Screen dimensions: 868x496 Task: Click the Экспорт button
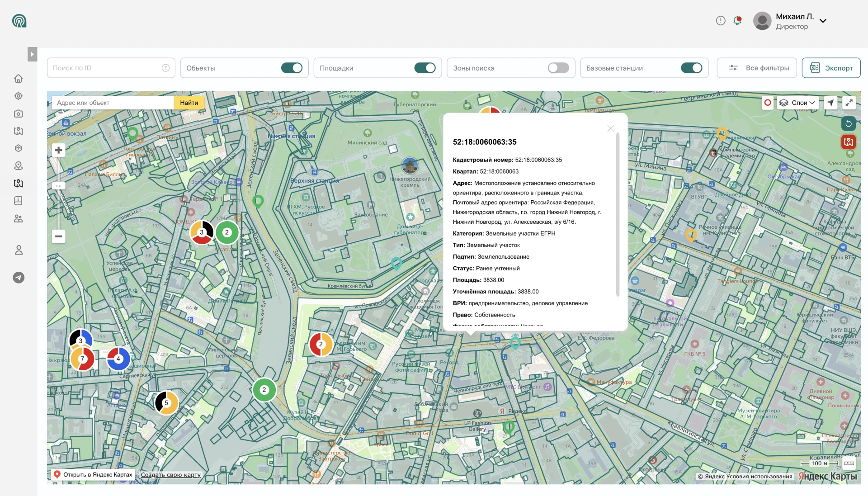831,68
